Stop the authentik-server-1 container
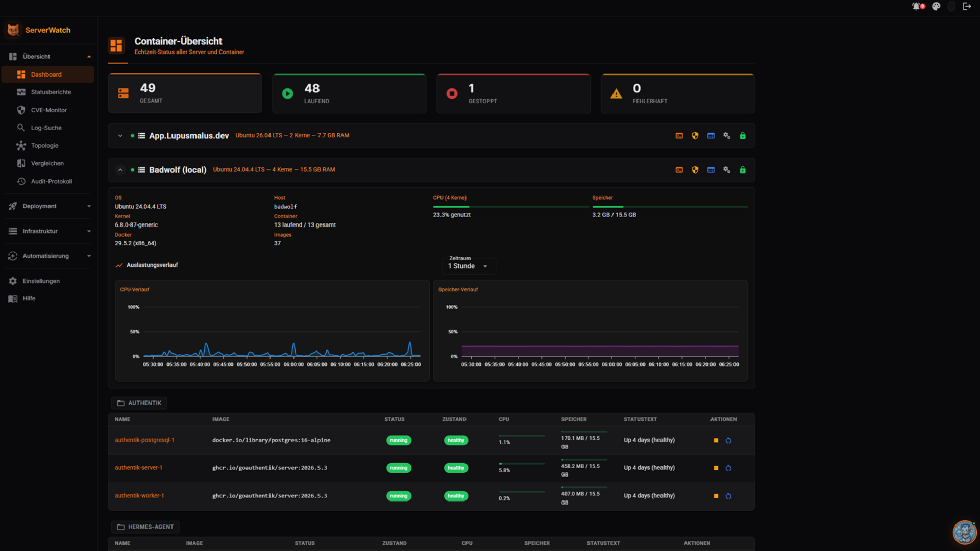 (716, 468)
